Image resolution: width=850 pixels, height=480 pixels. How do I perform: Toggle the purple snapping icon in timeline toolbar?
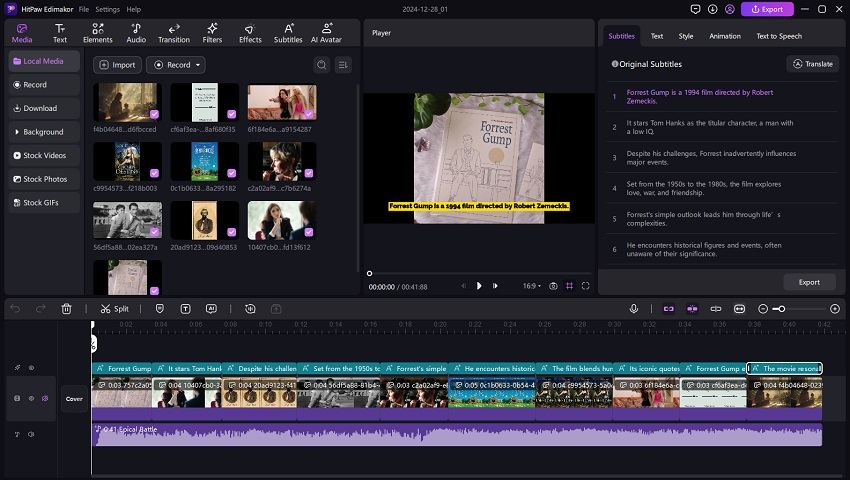(692, 309)
